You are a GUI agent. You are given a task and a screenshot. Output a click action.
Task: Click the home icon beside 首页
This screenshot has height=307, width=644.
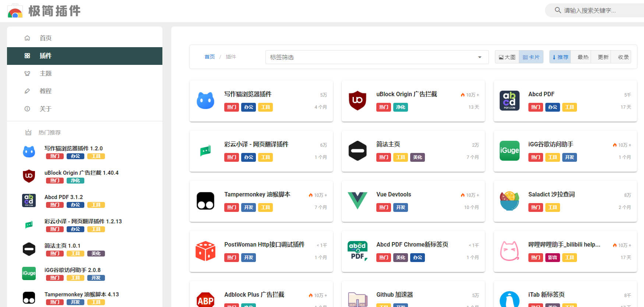(x=27, y=38)
